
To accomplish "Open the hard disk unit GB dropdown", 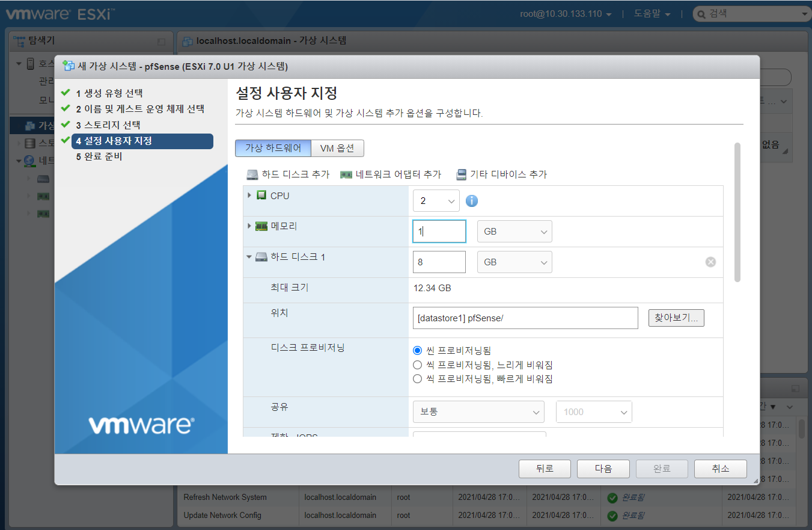I will tap(514, 262).
